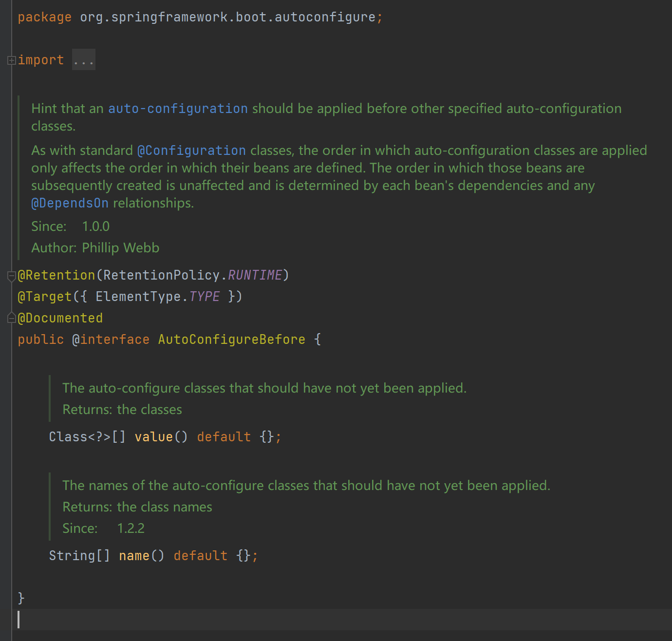This screenshot has width=672, height=641.
Task: Click the value() method name
Action: [153, 437]
